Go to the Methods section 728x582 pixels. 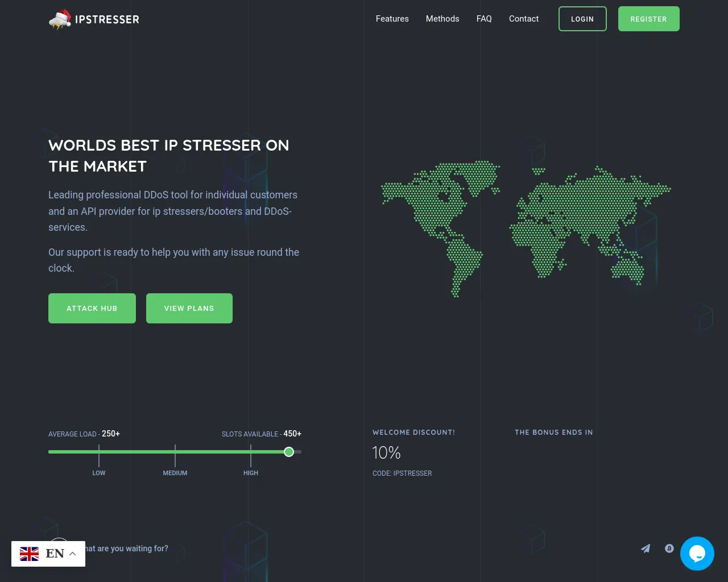(442, 19)
